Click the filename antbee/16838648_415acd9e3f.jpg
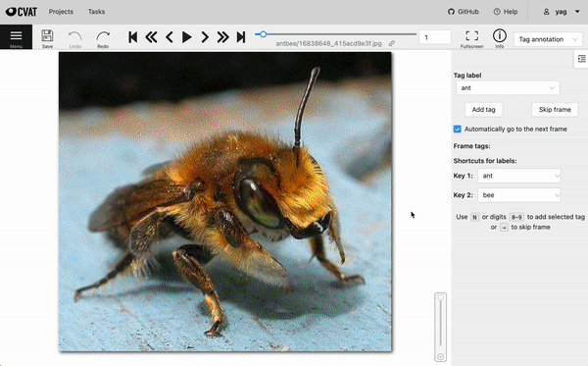The height and width of the screenshot is (366, 588). point(328,43)
